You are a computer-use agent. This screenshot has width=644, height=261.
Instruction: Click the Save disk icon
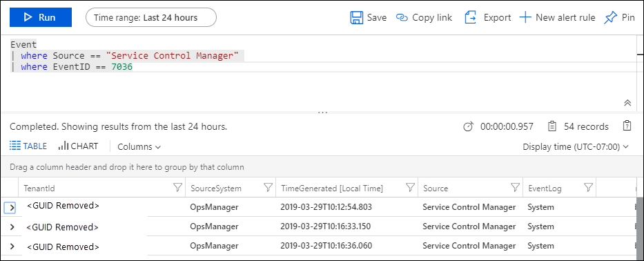tap(356, 18)
